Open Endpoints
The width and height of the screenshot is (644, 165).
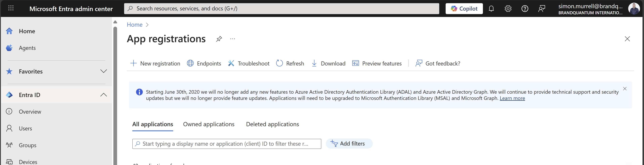tap(204, 63)
